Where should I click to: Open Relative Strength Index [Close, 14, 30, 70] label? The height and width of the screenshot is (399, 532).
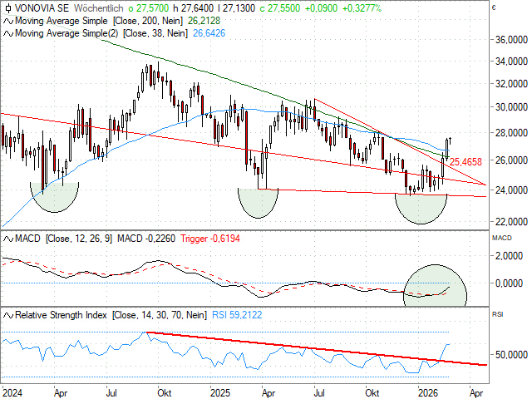tap(110, 316)
